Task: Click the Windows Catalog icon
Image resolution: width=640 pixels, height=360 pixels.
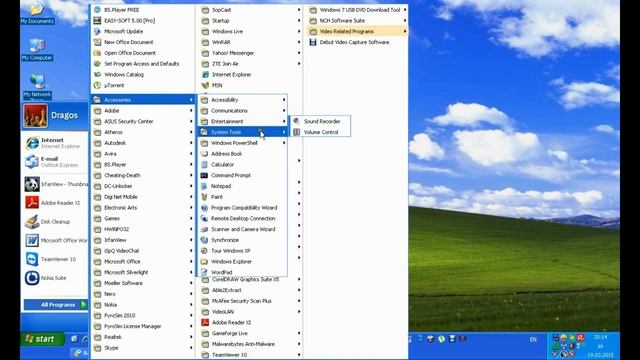Action: (97, 75)
